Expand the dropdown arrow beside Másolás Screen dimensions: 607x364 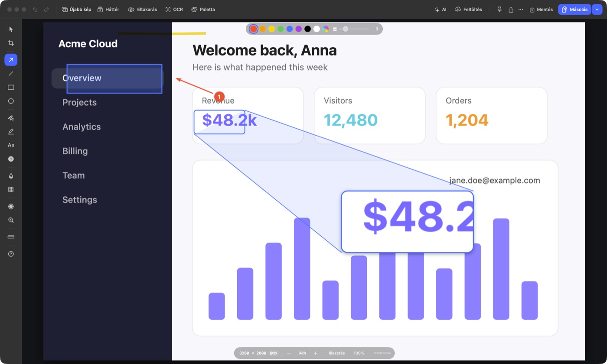(597, 10)
